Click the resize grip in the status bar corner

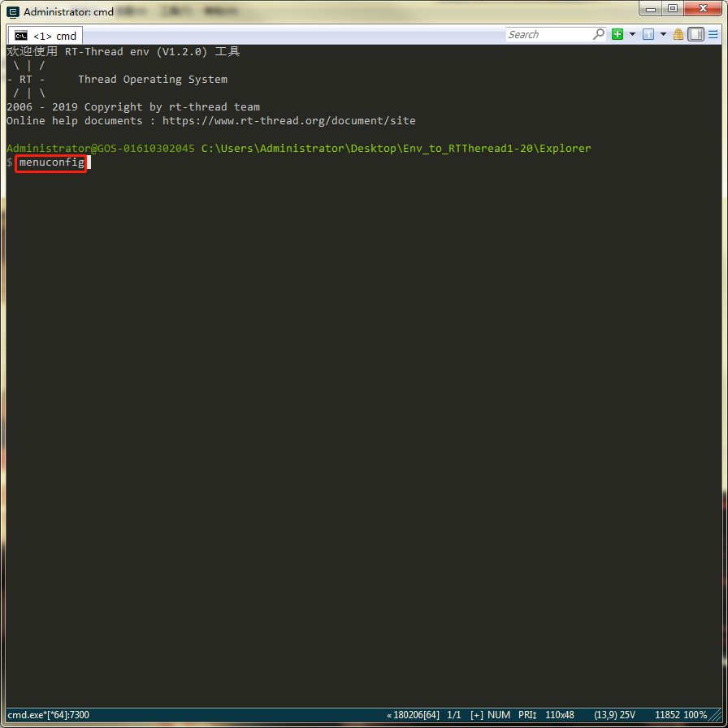click(716, 716)
